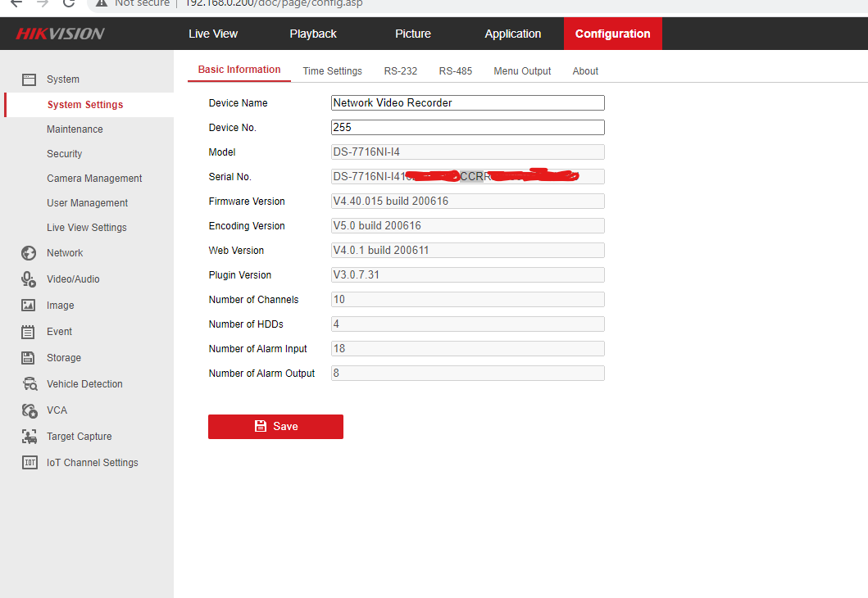Open User Management settings
Screen dimensions: 868x598
(87, 203)
